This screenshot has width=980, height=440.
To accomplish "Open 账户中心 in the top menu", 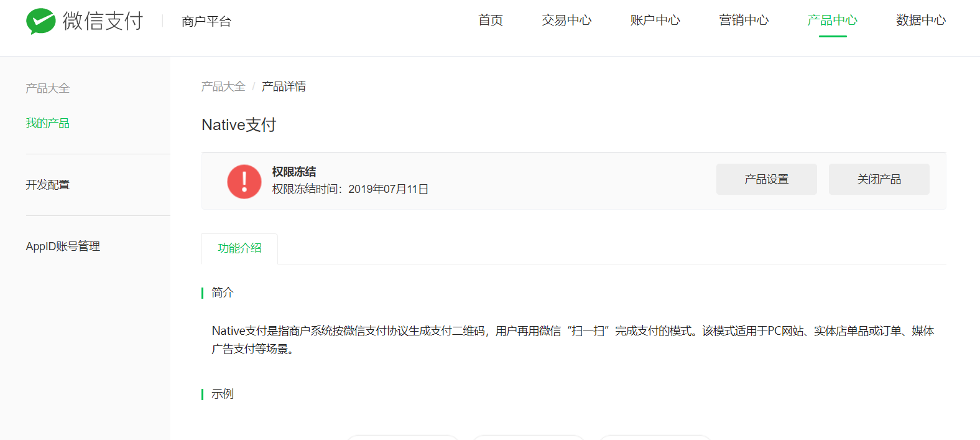I will click(655, 21).
